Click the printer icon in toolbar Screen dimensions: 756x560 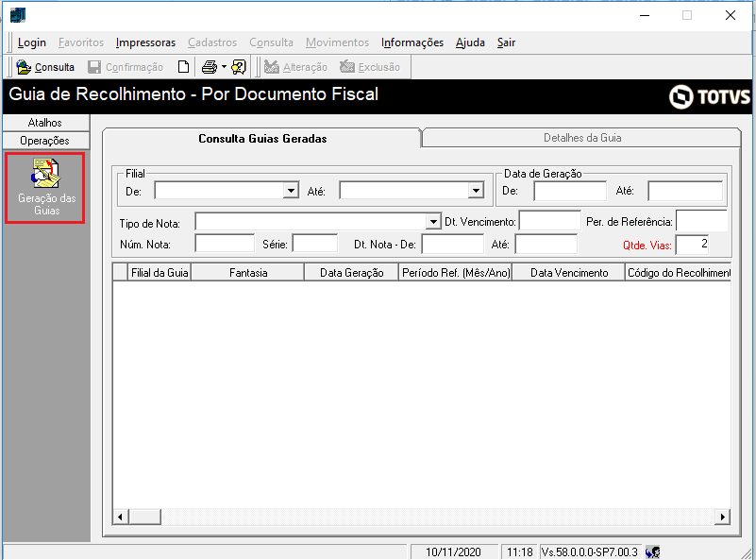coord(210,67)
